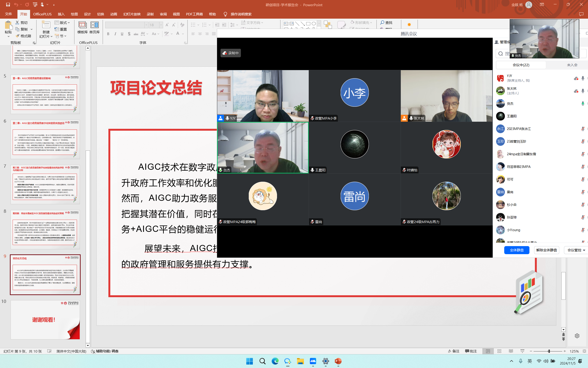Open Microsoft Edge from taskbar

(275, 361)
